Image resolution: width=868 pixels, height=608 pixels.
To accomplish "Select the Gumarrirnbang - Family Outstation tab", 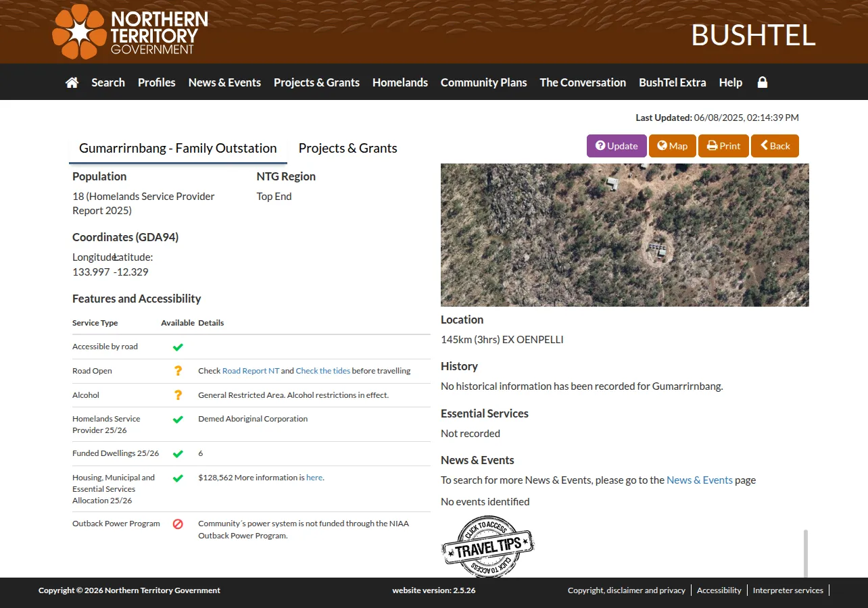I will (x=178, y=149).
